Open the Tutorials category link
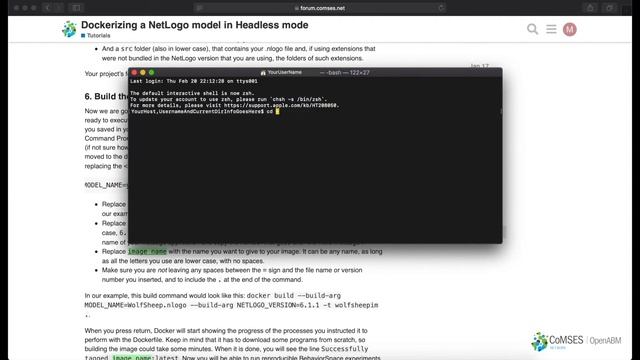The width and height of the screenshot is (640, 360). tap(96, 36)
